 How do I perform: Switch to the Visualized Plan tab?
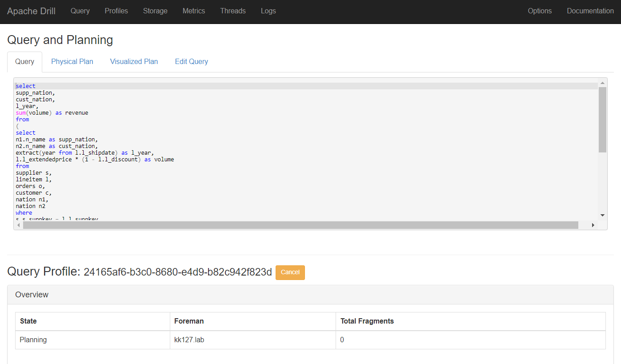click(134, 62)
